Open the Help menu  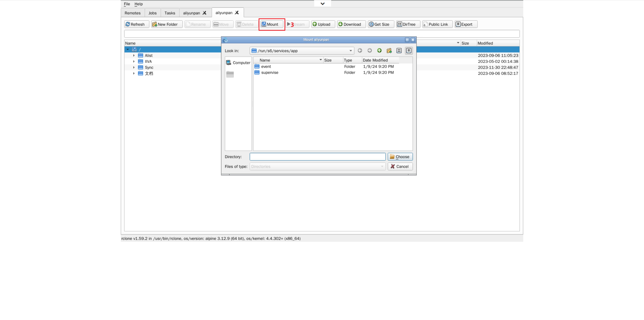point(138,4)
